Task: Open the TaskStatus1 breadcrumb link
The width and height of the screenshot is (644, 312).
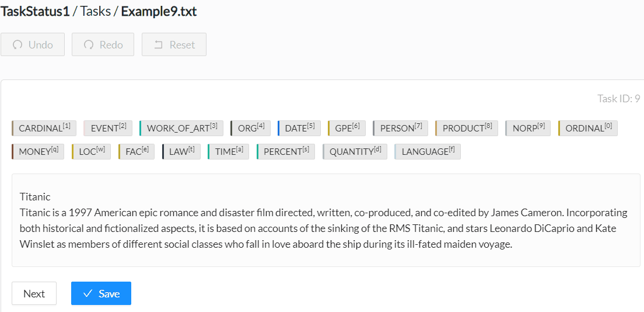Action: (35, 12)
